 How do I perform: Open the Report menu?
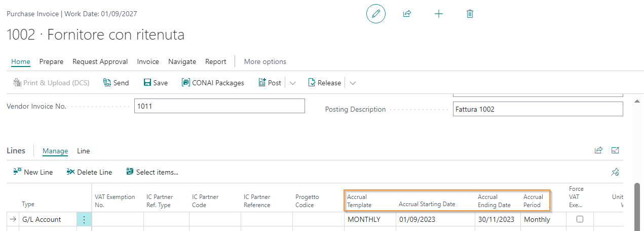tap(216, 61)
